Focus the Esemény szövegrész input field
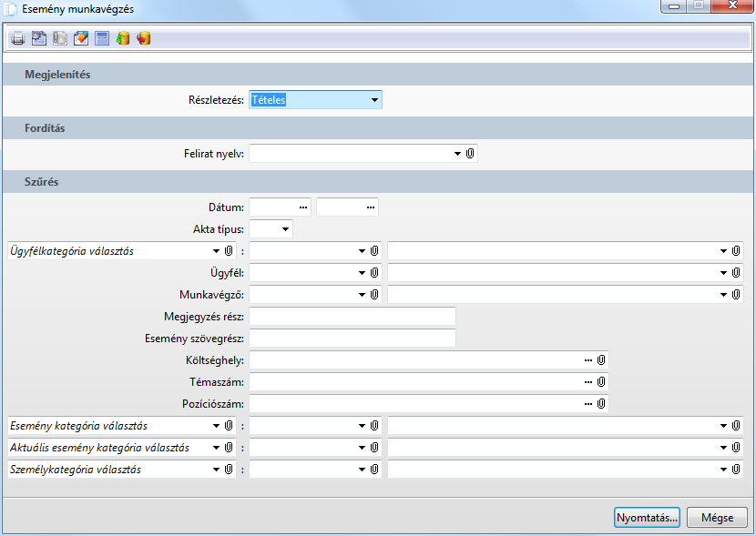Viewport: 756px width, 536px height. (x=352, y=339)
